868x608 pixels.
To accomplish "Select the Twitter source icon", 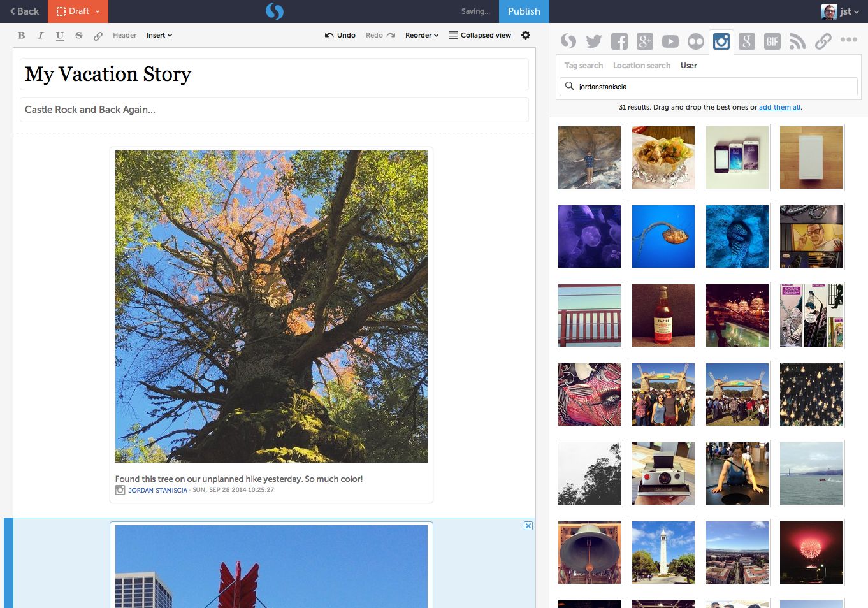I will coord(594,41).
